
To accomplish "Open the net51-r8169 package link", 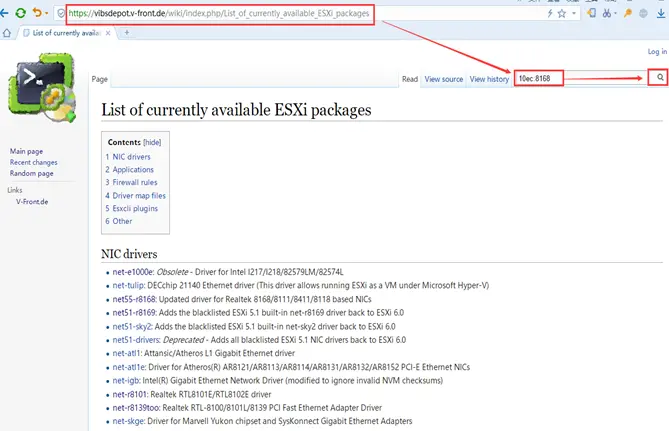I will point(134,312).
